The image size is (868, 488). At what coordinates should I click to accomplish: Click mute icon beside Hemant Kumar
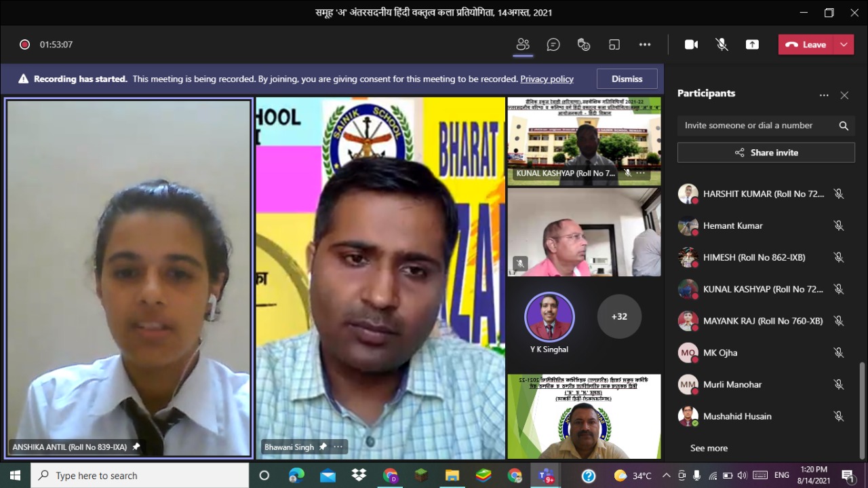[838, 226]
